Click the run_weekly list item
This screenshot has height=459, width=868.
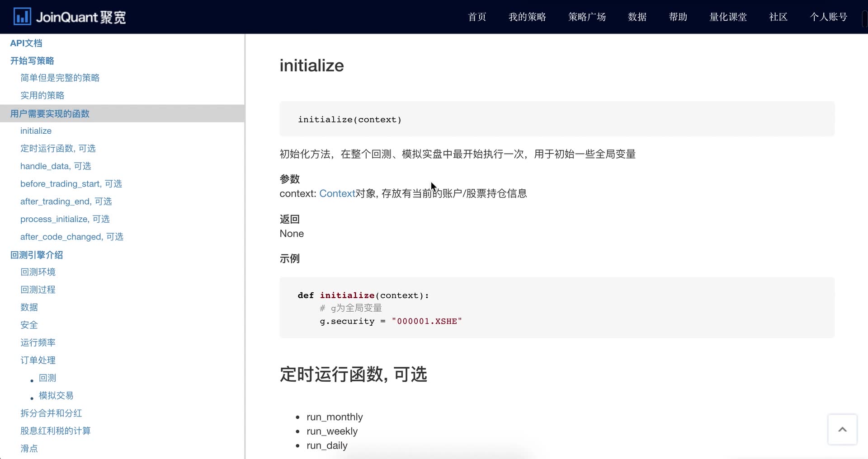[x=332, y=431]
